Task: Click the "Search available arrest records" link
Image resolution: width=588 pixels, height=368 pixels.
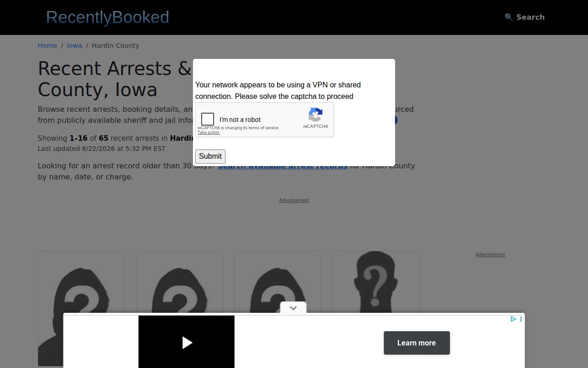Action: pyautogui.click(x=283, y=166)
